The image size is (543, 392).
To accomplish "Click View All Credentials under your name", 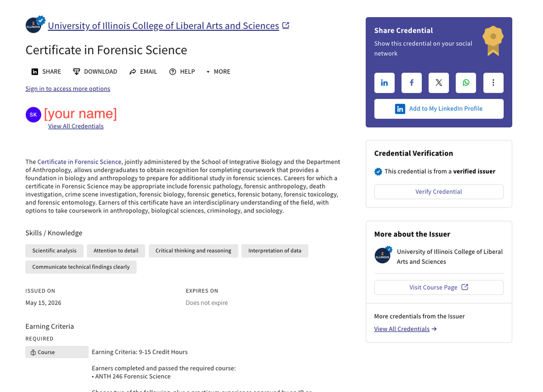I will pyautogui.click(x=76, y=126).
